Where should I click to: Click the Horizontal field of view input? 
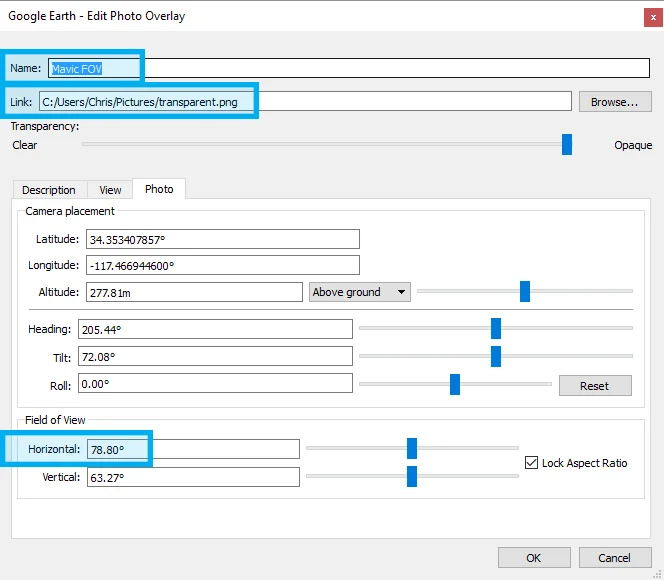(193, 449)
